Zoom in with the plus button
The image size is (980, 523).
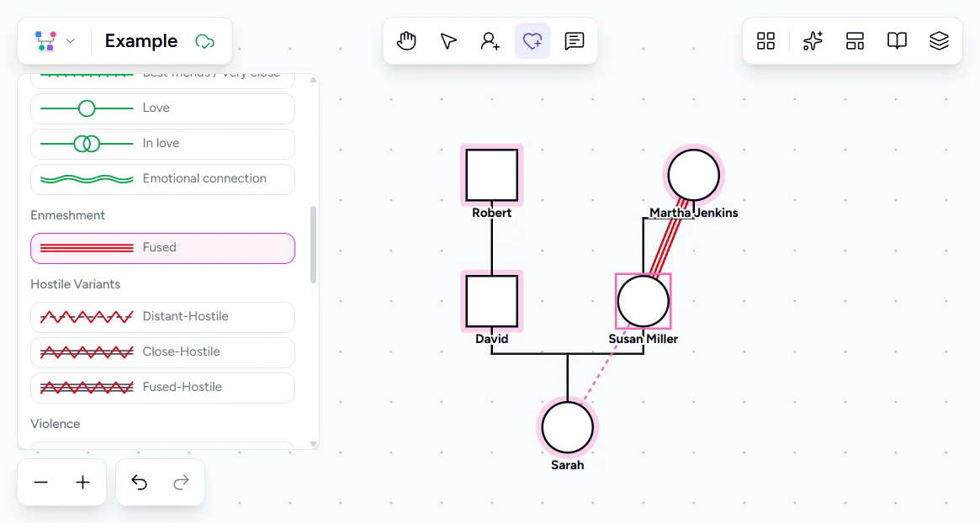coord(82,483)
